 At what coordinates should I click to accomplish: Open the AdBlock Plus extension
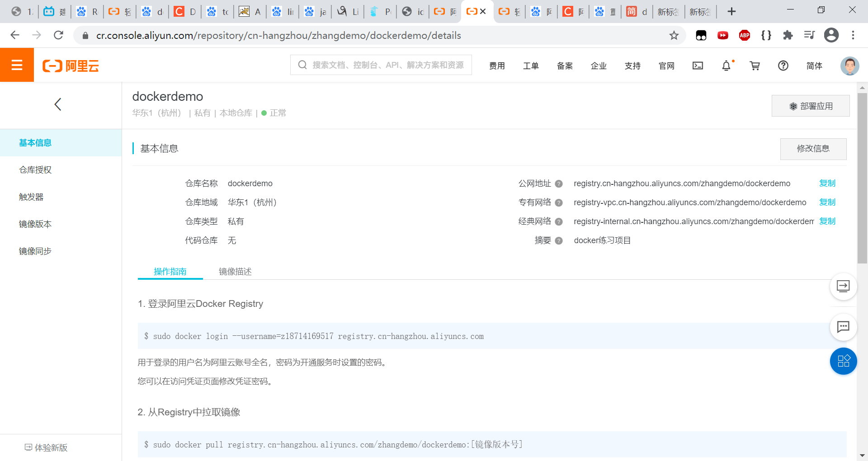745,35
